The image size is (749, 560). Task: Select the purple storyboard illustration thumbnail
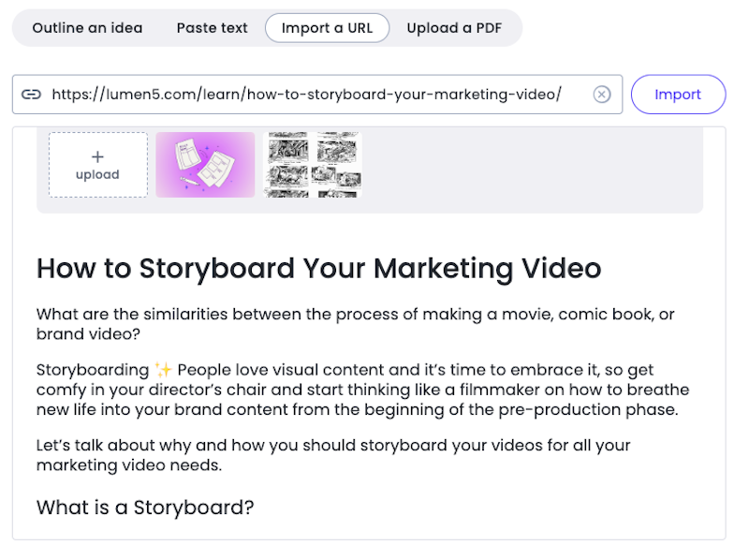click(205, 165)
